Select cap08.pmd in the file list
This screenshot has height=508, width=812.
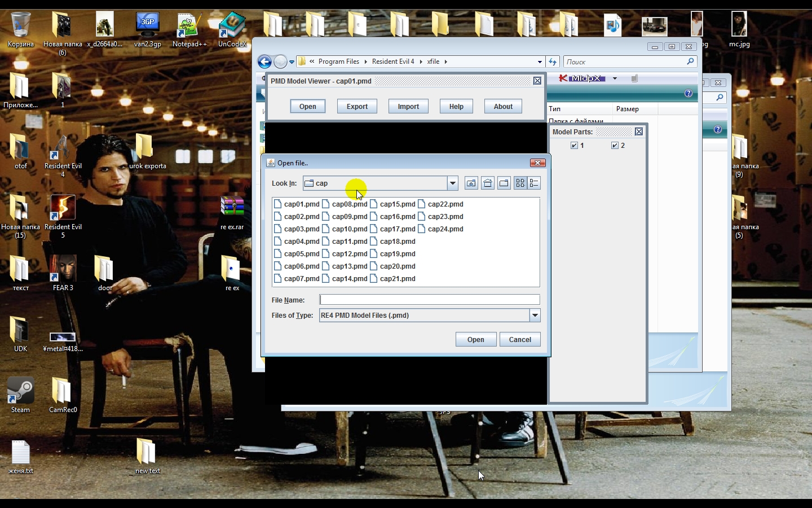pos(345,204)
